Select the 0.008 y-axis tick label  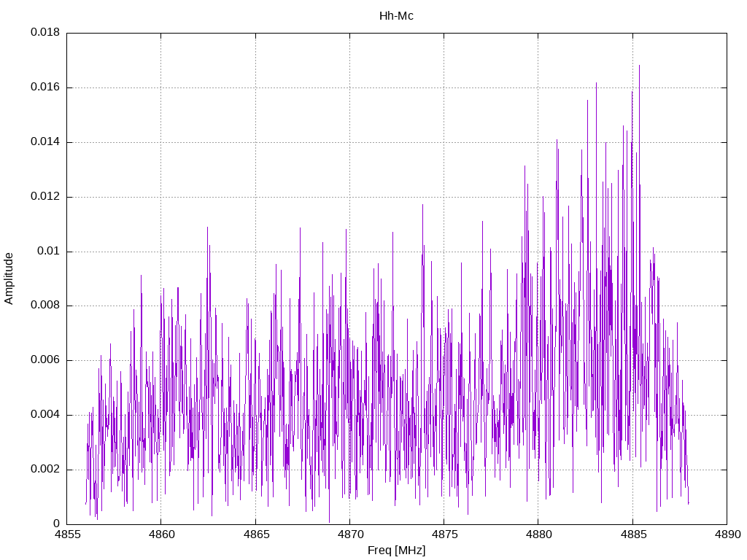[x=45, y=306]
